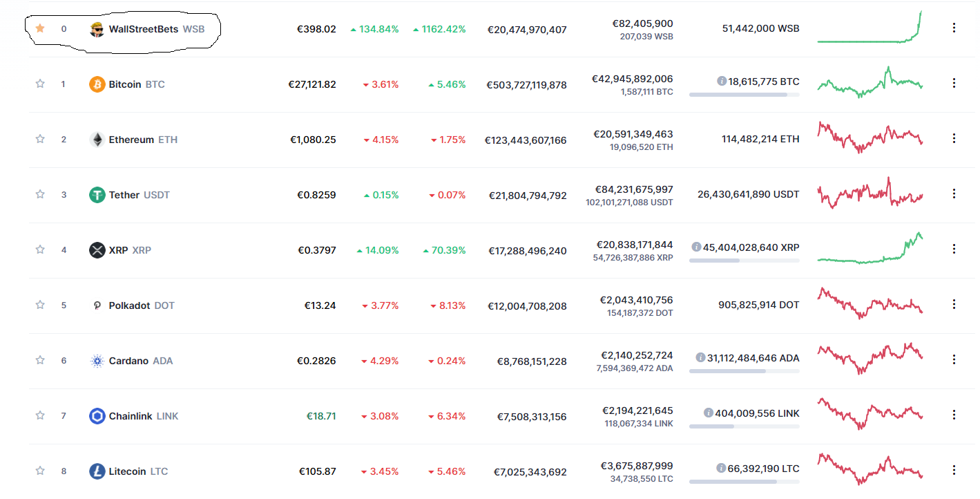Image resolution: width=980 pixels, height=499 pixels.
Task: Click the WallStreetBets avatar icon
Action: click(x=97, y=29)
